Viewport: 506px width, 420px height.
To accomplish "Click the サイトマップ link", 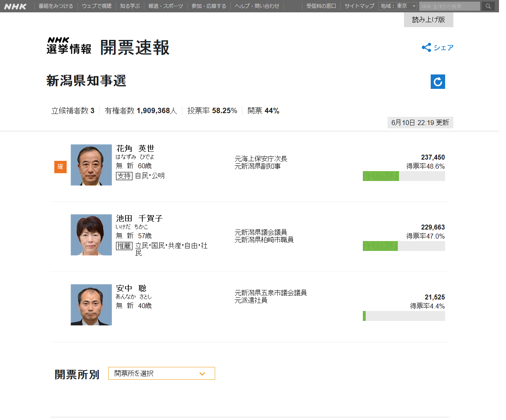I will (x=359, y=6).
